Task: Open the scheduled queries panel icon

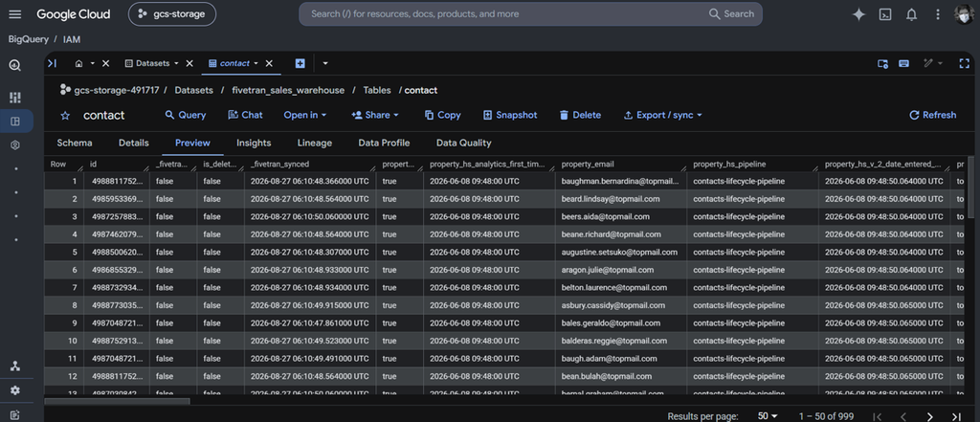Action: tap(882, 63)
